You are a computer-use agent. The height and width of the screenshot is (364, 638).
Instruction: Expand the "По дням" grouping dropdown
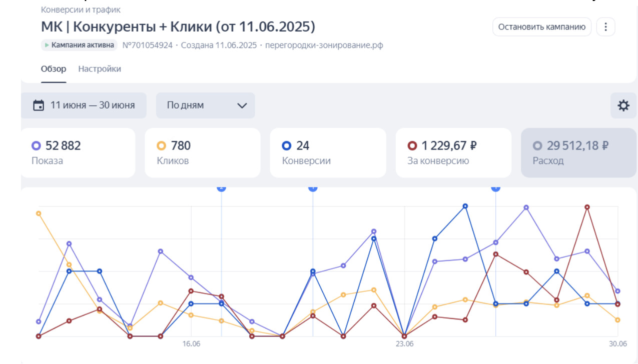[206, 105]
